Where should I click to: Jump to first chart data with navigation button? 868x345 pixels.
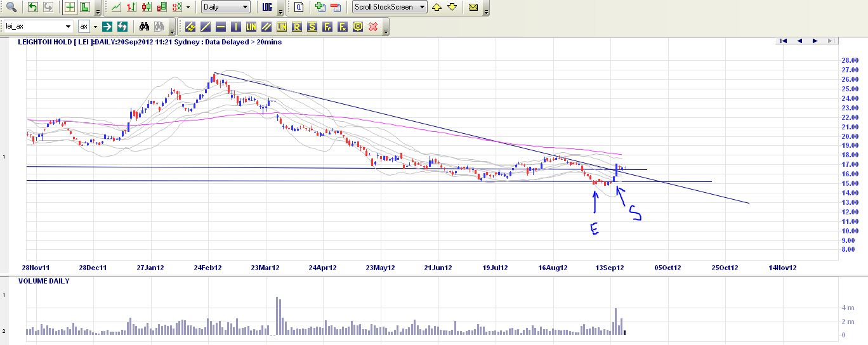tap(784, 41)
